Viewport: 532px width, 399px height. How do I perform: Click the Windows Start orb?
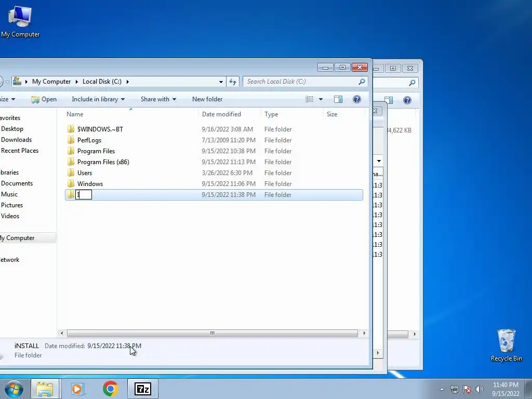click(x=14, y=389)
